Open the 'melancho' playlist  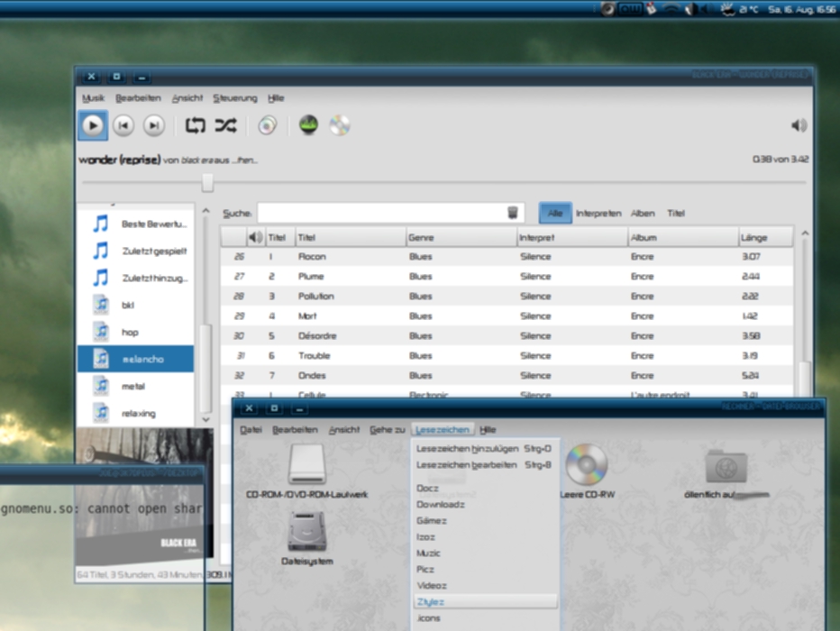pos(136,359)
